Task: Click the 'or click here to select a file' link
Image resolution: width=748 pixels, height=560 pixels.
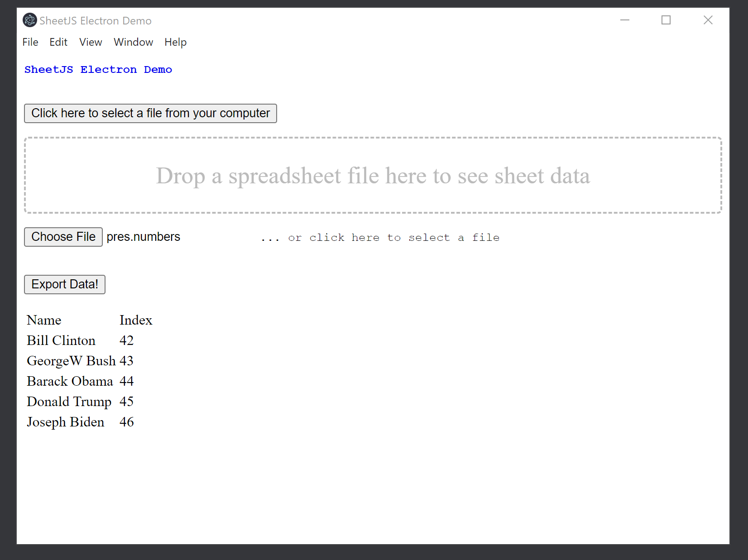Action: (x=379, y=237)
